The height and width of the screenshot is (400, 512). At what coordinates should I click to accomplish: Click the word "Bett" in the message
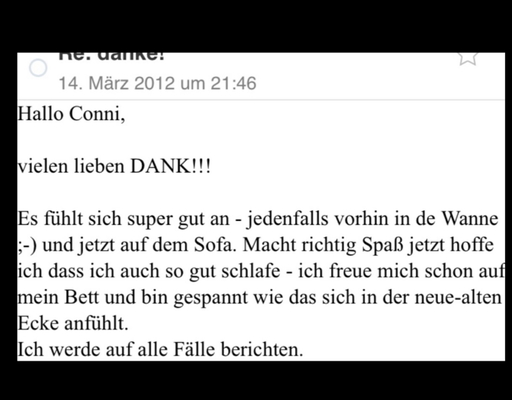coord(82,297)
